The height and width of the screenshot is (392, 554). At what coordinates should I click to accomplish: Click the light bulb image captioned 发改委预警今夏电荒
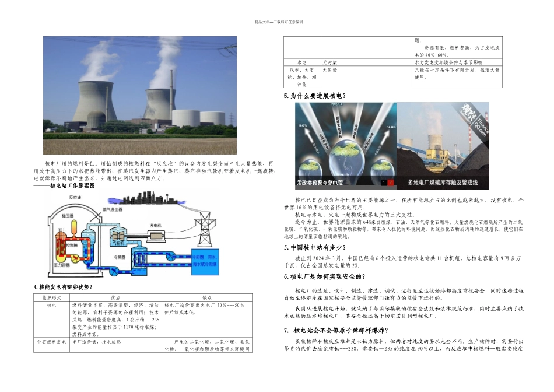point(346,146)
